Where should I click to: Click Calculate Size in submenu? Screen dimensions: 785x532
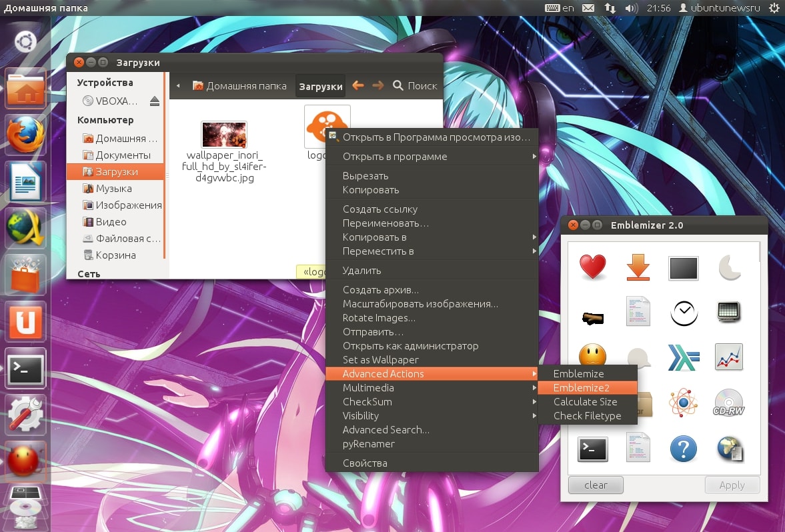pos(588,402)
